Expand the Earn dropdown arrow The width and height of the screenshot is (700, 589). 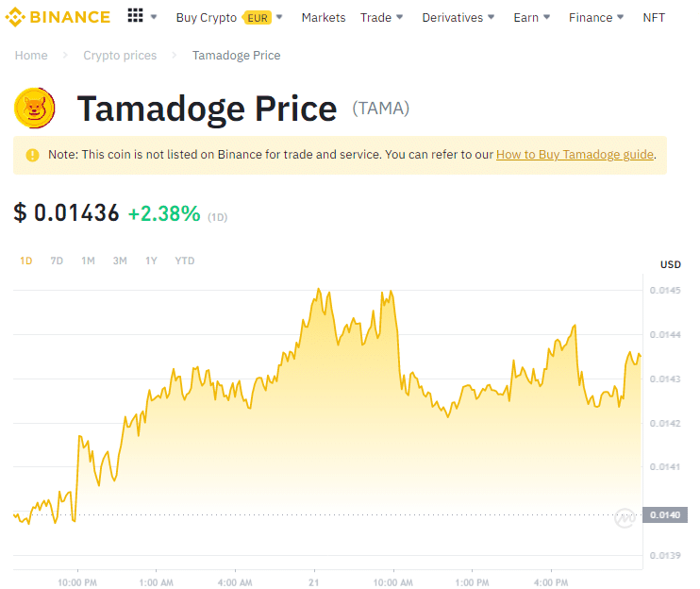546,17
